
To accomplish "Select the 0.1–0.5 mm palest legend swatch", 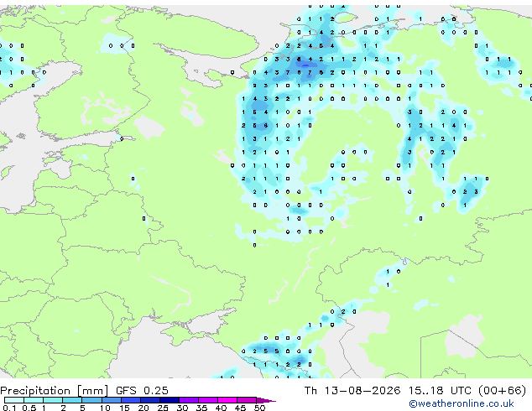I will coord(14,400).
